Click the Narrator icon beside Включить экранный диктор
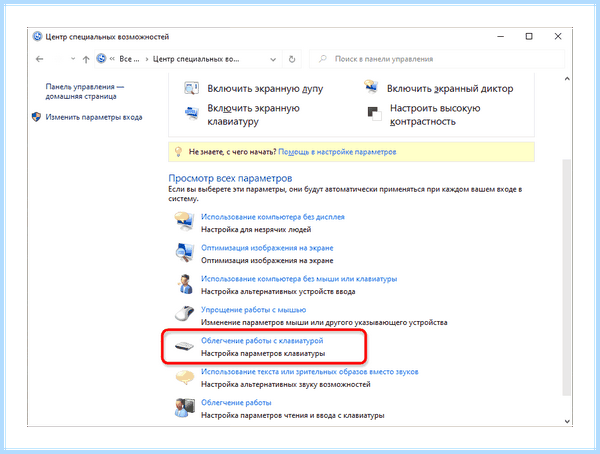 [371, 87]
